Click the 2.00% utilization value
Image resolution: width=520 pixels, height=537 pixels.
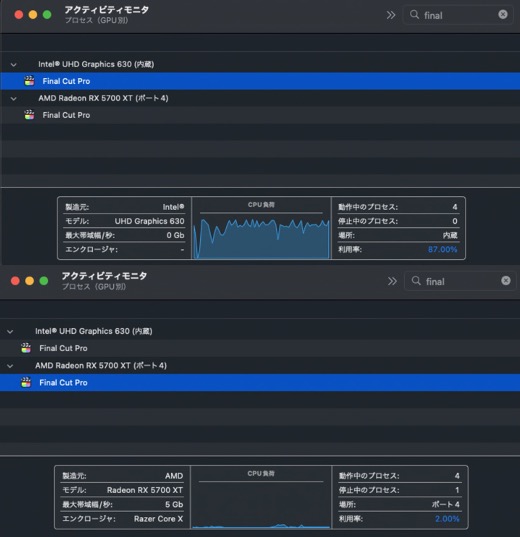(447, 519)
